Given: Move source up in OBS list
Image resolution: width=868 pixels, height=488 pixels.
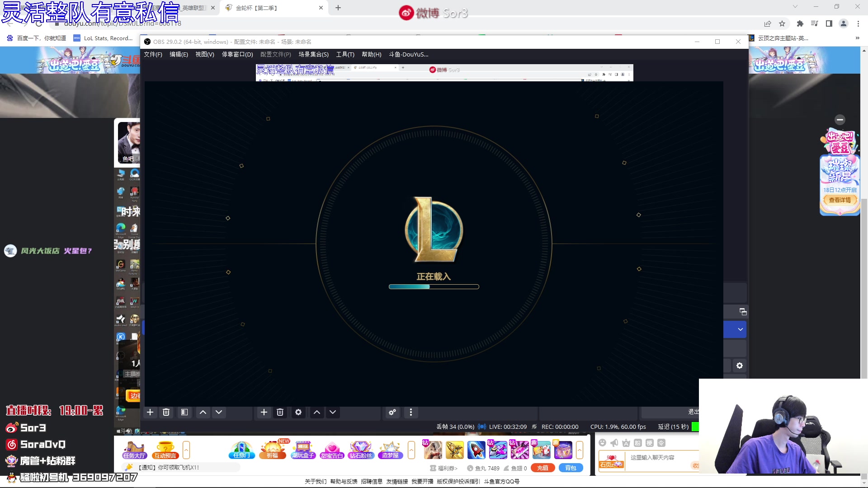Looking at the screenshot, I should (x=317, y=412).
